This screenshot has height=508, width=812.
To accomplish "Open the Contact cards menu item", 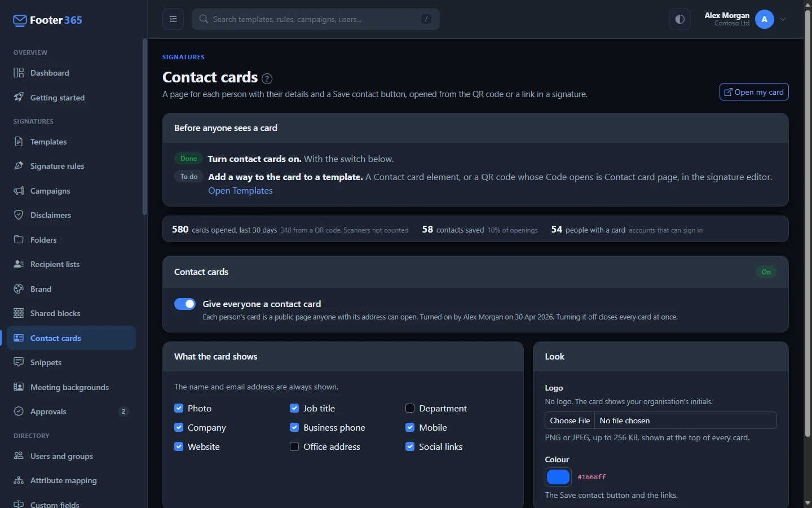I will click(71, 338).
